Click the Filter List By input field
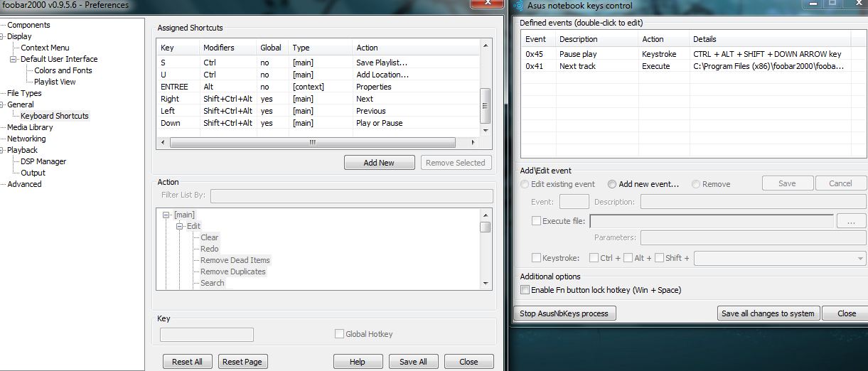 351,196
